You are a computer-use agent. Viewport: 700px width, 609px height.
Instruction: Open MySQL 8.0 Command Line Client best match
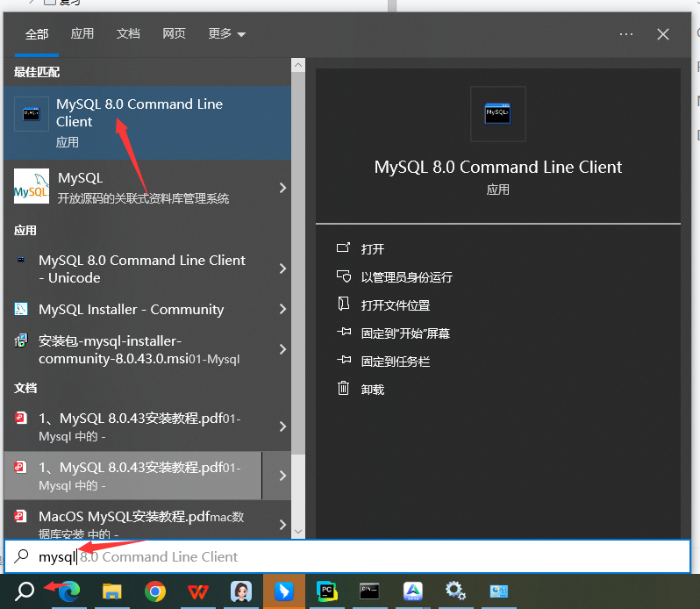coord(147,123)
